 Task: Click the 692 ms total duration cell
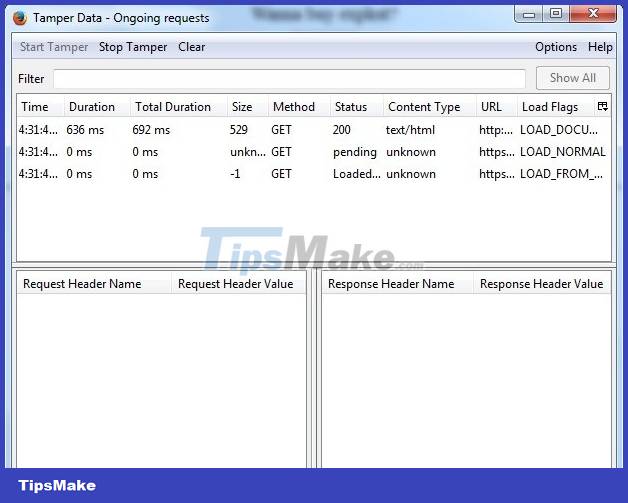[151, 130]
